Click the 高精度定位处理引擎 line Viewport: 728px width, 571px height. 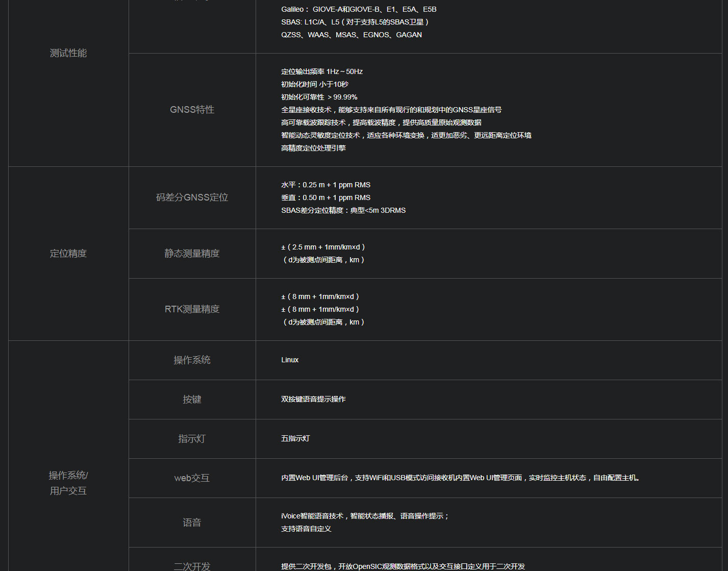[313, 148]
